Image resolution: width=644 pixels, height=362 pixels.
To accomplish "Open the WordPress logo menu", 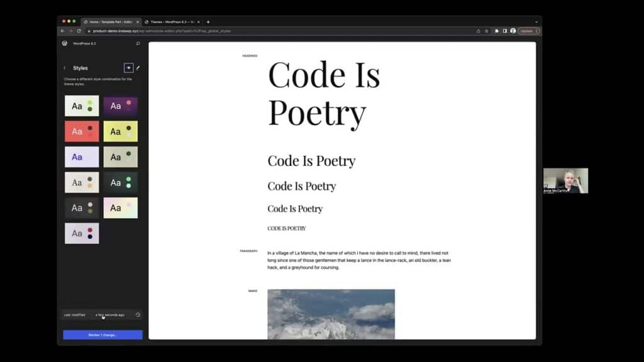I will [x=65, y=43].
